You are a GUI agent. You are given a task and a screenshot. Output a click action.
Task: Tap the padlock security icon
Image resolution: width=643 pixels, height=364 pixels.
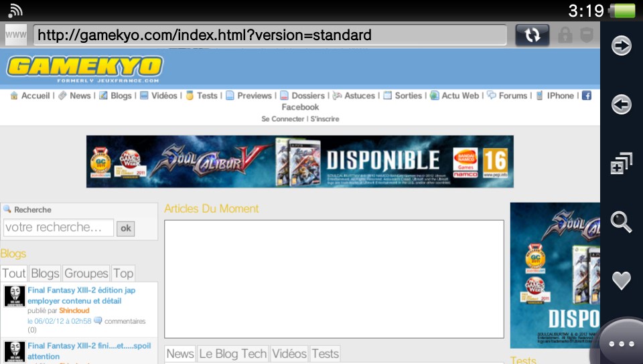click(565, 35)
